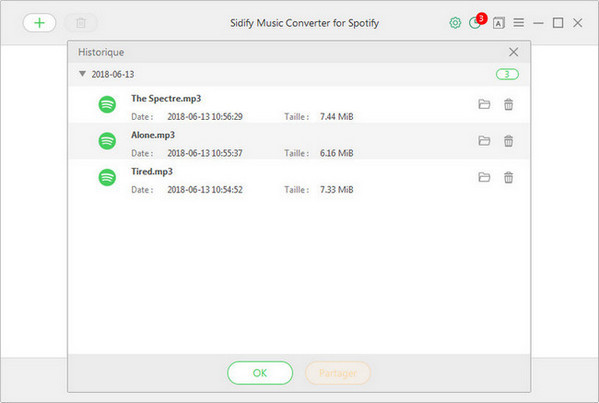The height and width of the screenshot is (403, 599).
Task: Click the Sidify Music Converter for Spotify title
Action: pyautogui.click(x=304, y=23)
